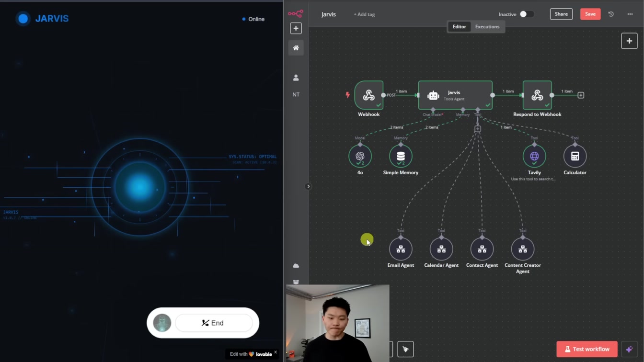Click the glowing Jarvis orb
The width and height of the screenshot is (644, 362).
[139, 187]
